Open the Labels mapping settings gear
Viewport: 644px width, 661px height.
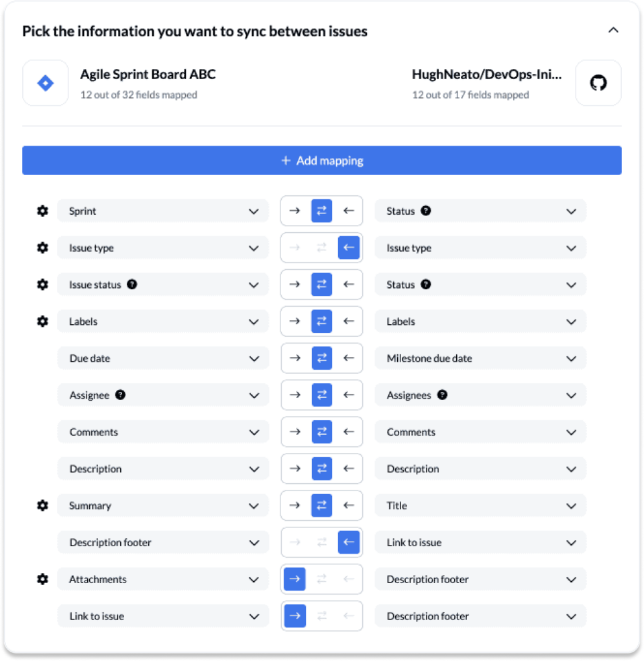[x=42, y=321]
